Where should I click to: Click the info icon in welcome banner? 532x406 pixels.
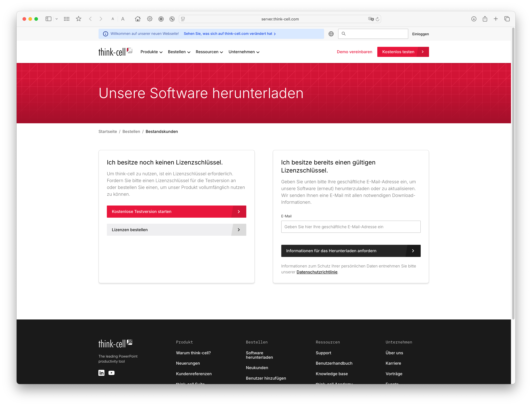[x=106, y=34]
